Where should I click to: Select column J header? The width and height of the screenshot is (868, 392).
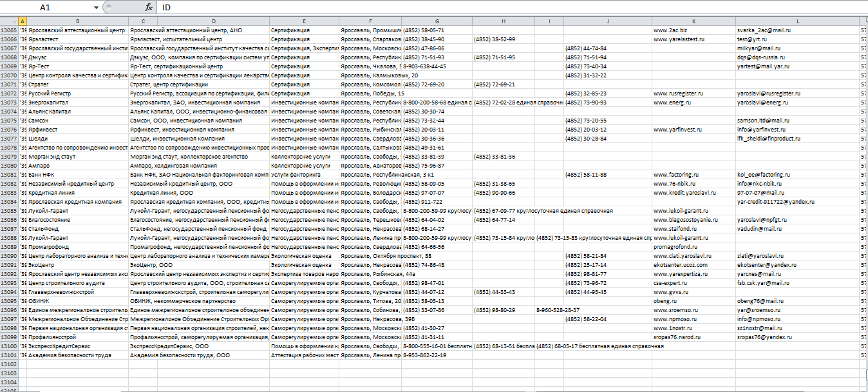tap(608, 21)
